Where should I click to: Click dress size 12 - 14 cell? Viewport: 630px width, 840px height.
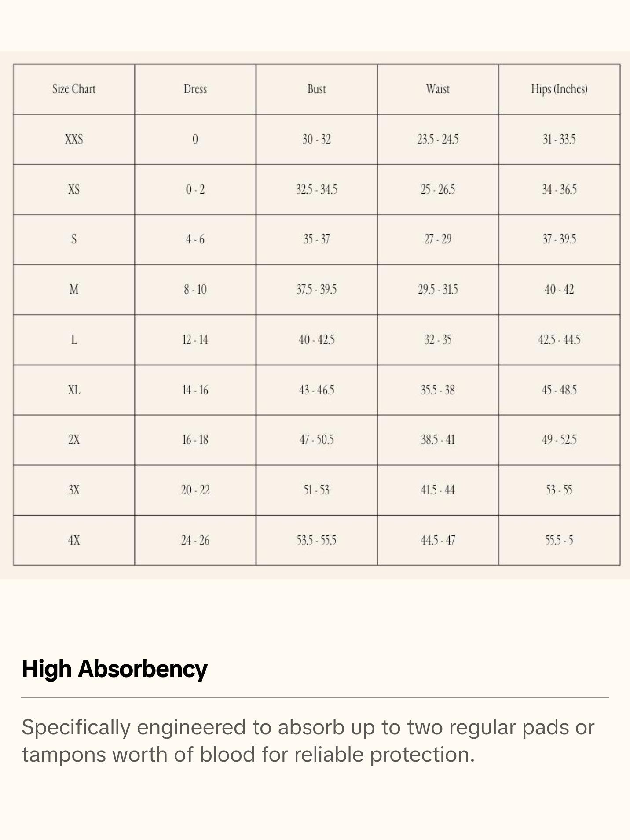pyautogui.click(x=195, y=340)
